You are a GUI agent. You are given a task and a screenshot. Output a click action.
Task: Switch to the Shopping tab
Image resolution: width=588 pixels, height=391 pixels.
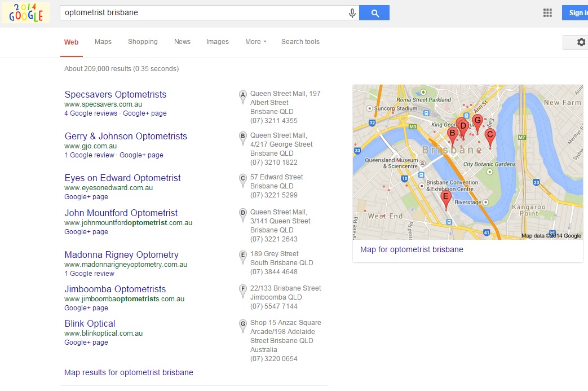pyautogui.click(x=143, y=42)
